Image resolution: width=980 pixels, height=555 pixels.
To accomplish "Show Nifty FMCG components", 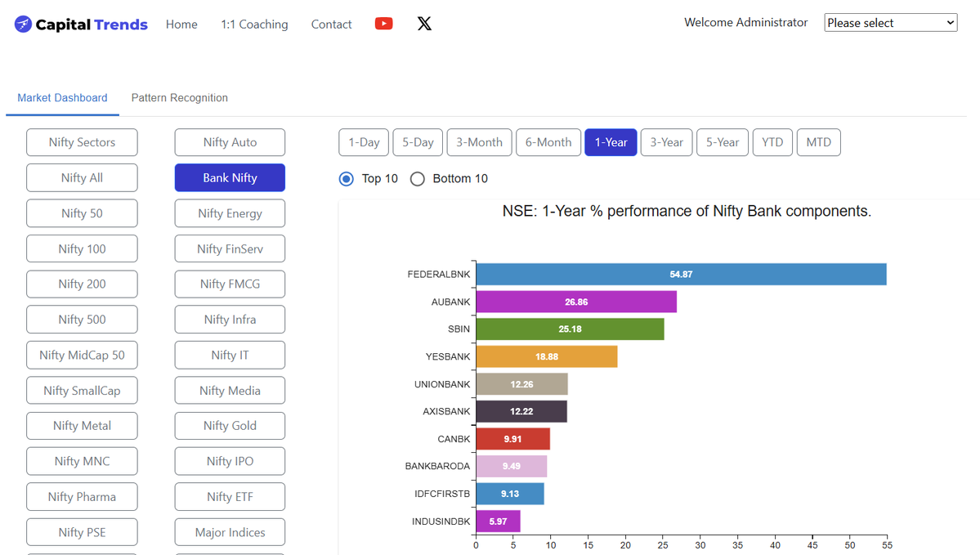I will tap(230, 284).
